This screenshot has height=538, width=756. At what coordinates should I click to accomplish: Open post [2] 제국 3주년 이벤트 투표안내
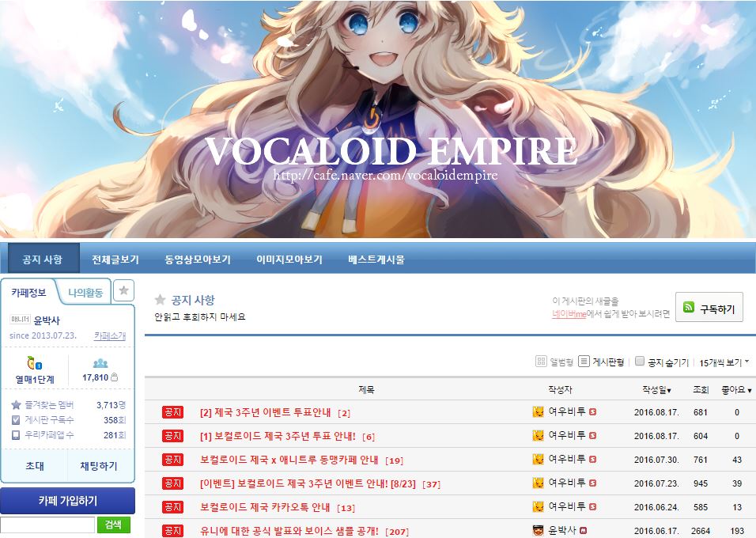coord(265,412)
